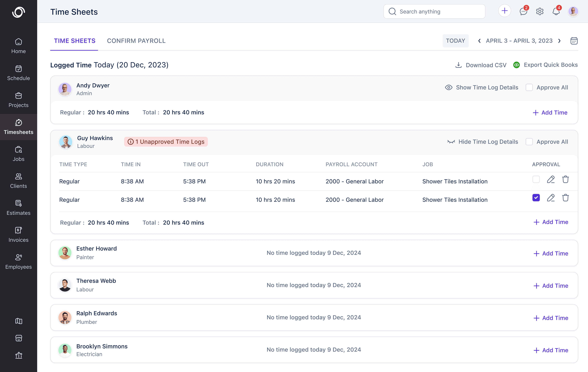Viewport: 588px width, 372px height.
Task: Uncheck the approved second time log
Action: [x=536, y=198]
